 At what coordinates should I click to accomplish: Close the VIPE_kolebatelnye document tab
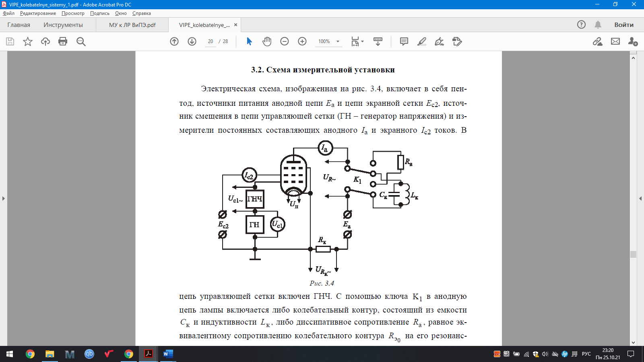[x=236, y=25]
